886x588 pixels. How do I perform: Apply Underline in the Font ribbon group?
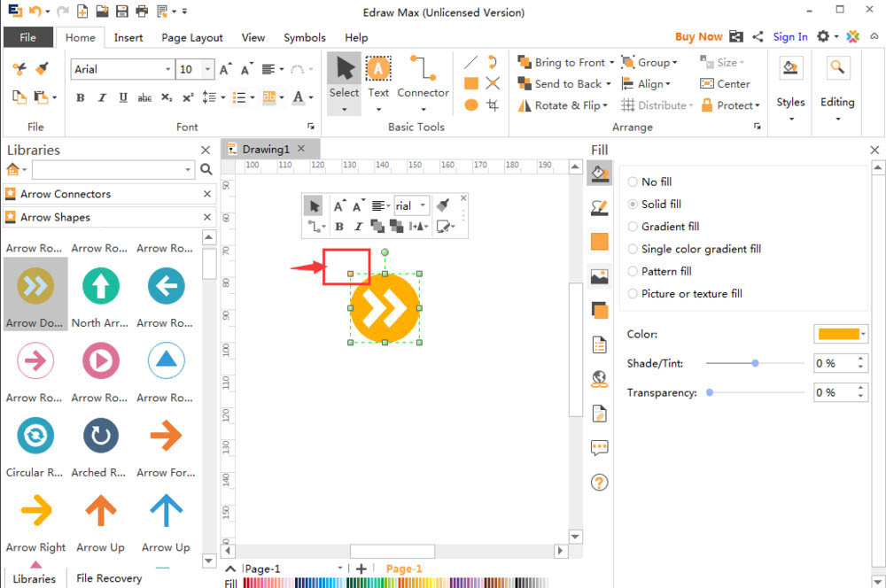point(123,97)
